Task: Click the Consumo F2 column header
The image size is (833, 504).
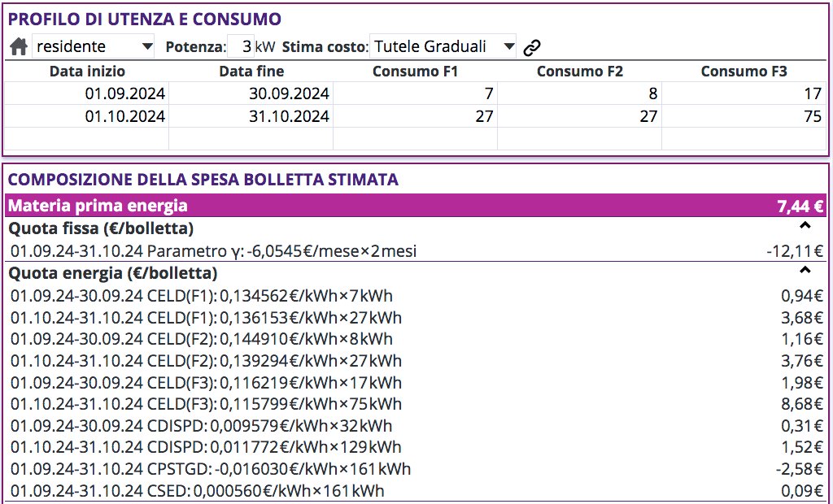Action: tap(579, 72)
